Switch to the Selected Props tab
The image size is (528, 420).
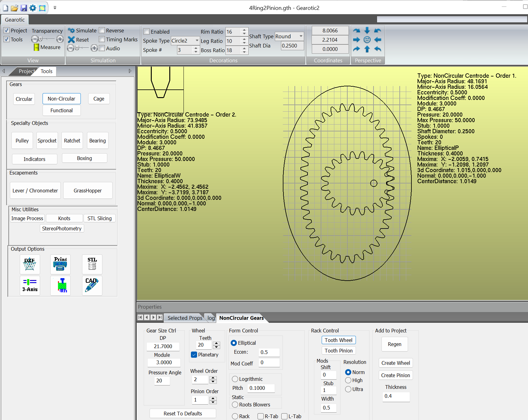[x=185, y=318]
